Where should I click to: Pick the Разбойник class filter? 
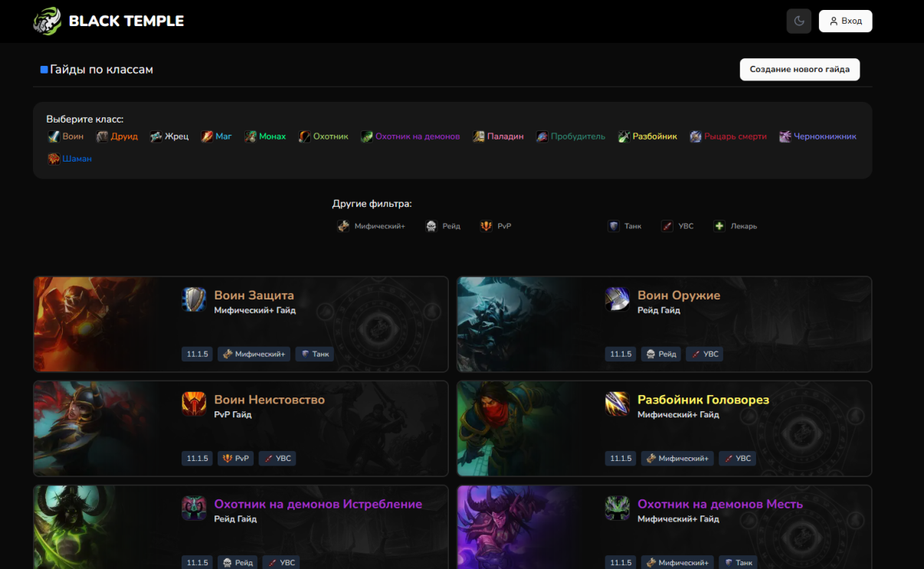click(648, 136)
